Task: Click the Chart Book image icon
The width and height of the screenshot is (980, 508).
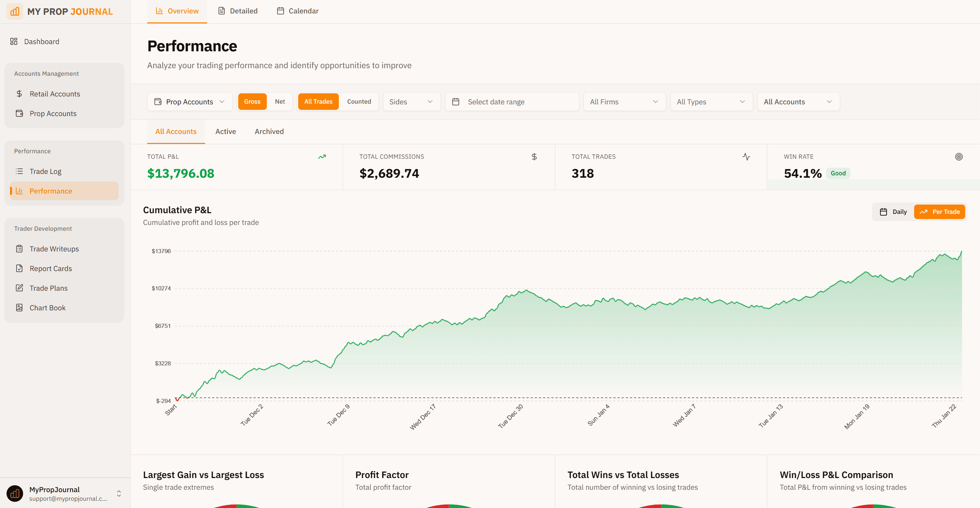Action: tap(19, 308)
